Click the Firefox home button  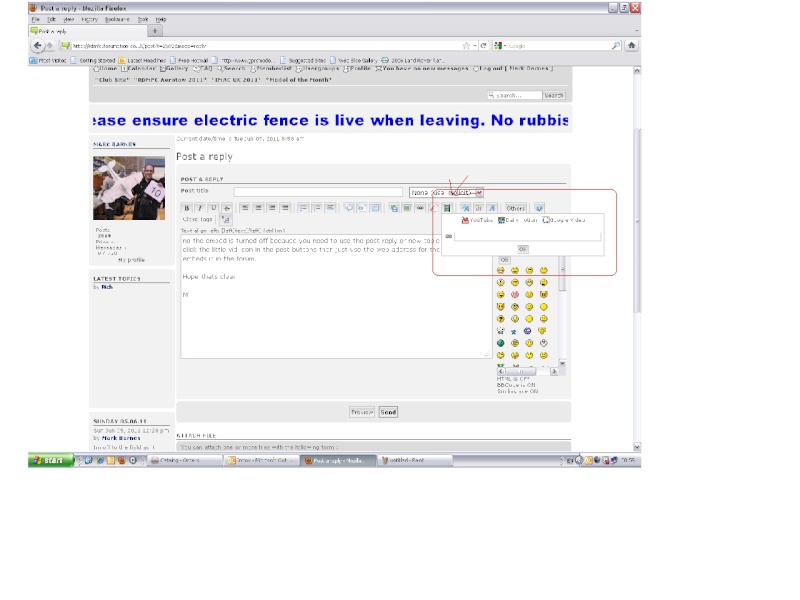(632, 45)
